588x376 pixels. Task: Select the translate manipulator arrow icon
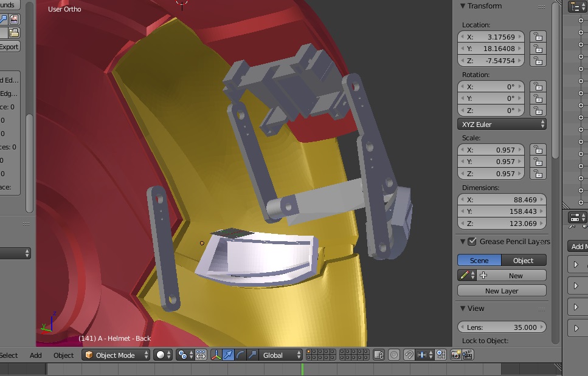tap(229, 355)
